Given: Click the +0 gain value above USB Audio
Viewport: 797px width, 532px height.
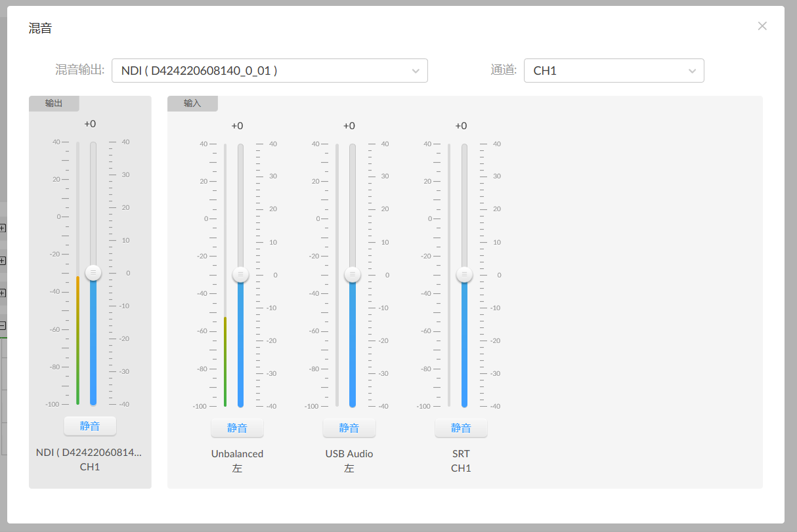Looking at the screenshot, I should pos(349,126).
